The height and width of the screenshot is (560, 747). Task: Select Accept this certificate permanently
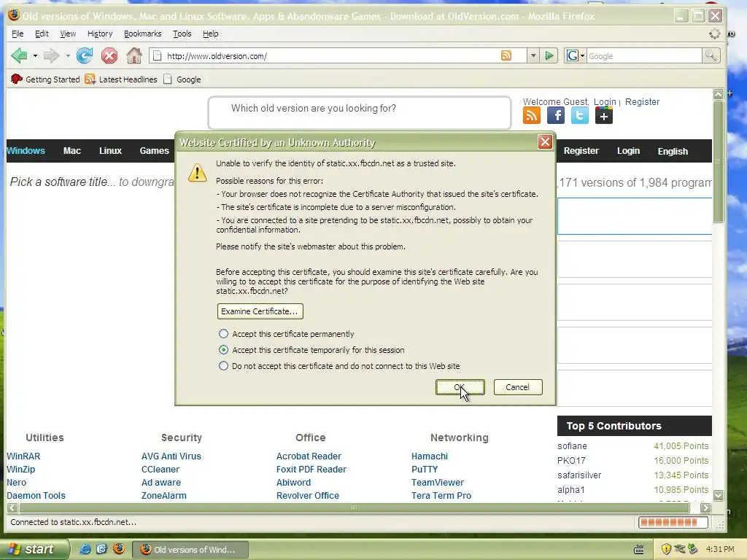tap(223, 334)
